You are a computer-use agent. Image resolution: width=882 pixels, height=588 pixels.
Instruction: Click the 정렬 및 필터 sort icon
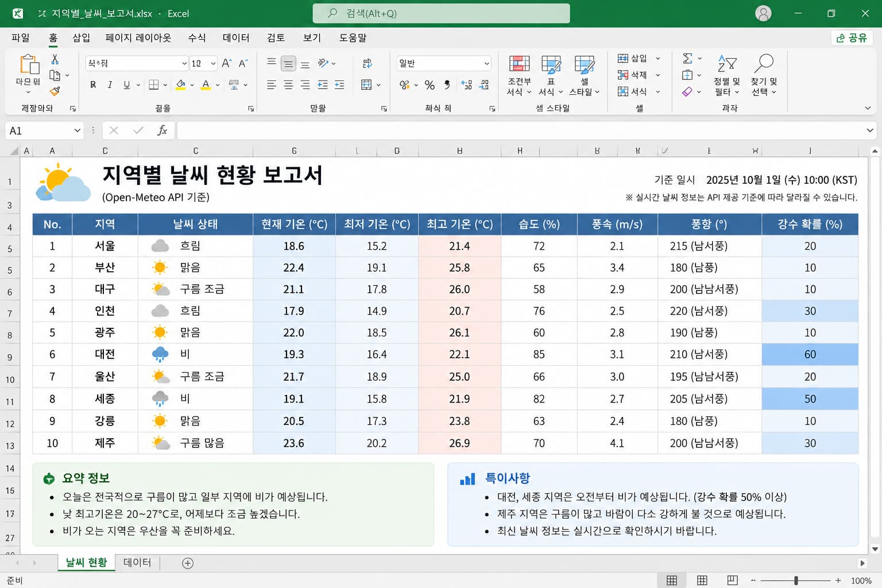point(727,76)
